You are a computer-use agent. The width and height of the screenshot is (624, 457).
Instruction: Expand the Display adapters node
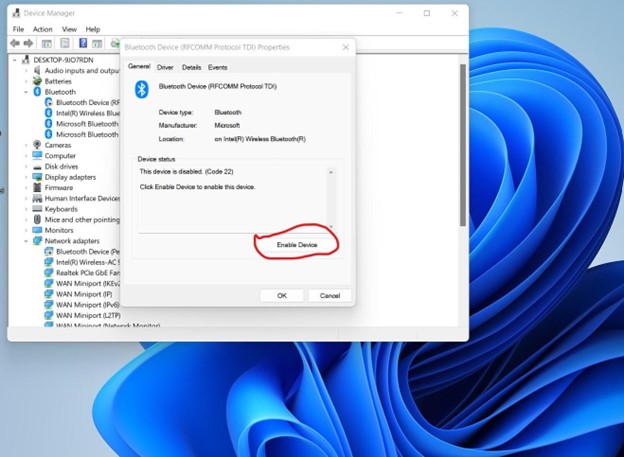26,177
